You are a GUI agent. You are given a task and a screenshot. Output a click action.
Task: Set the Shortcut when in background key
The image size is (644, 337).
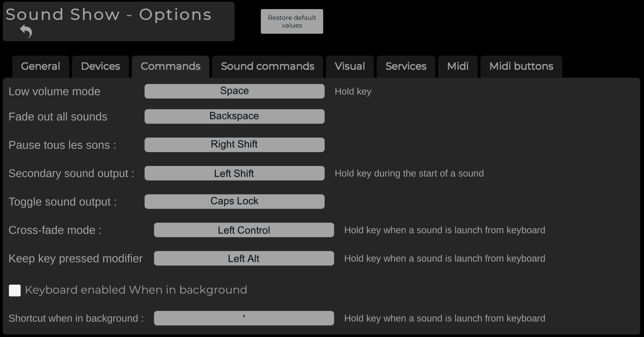(244, 318)
